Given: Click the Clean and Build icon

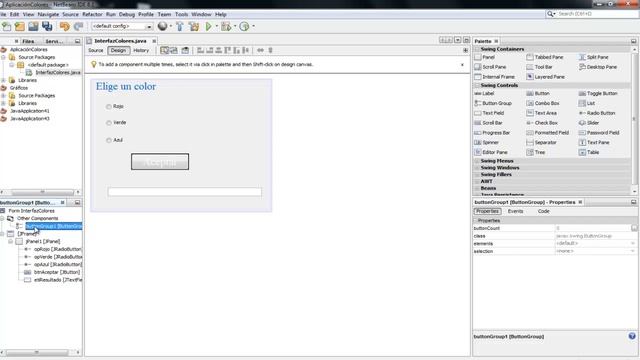Looking at the screenshot, I should tap(194, 27).
